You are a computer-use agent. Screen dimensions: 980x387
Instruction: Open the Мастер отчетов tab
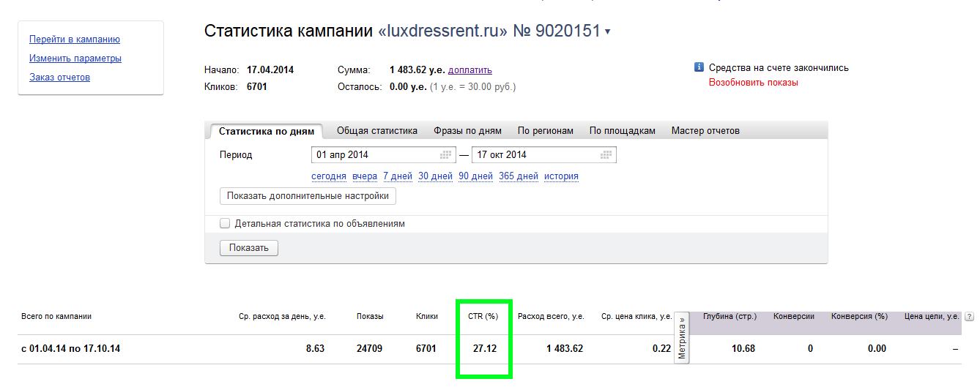point(705,131)
